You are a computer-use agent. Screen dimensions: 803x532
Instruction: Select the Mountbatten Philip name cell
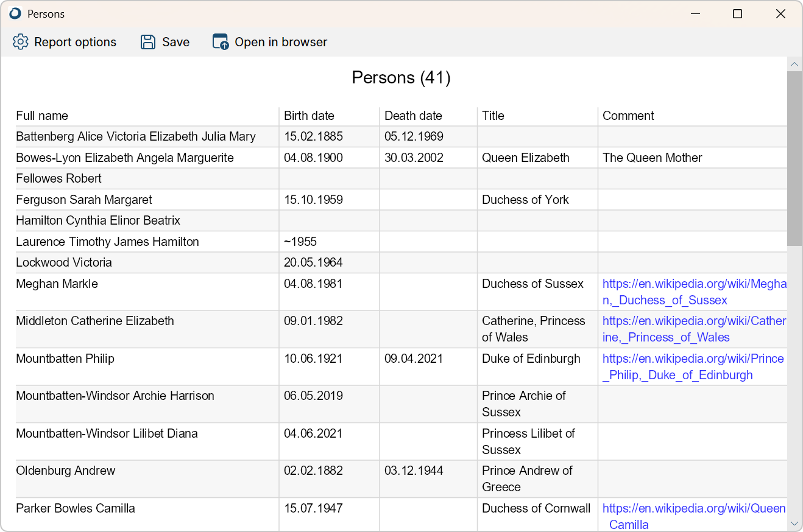[x=65, y=359]
